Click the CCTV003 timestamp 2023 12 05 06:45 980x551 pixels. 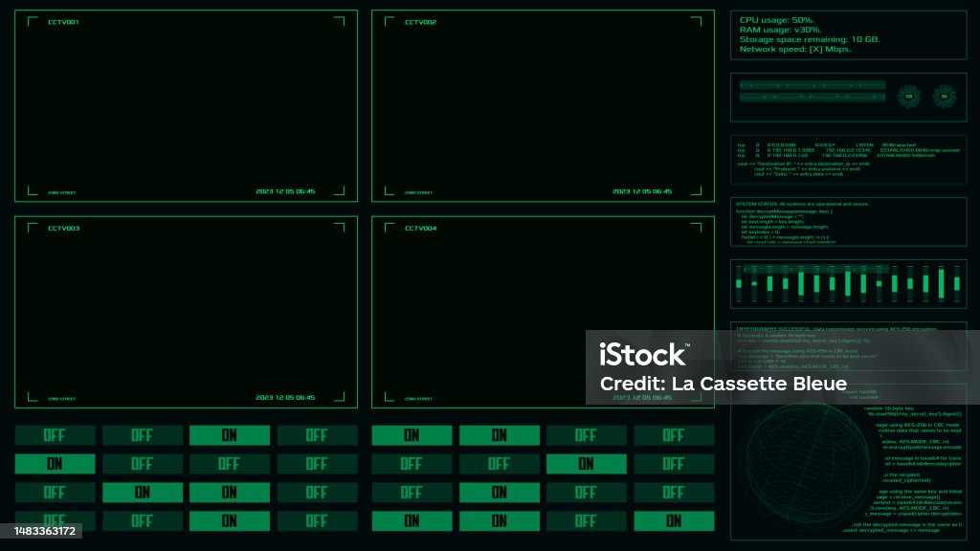point(285,397)
